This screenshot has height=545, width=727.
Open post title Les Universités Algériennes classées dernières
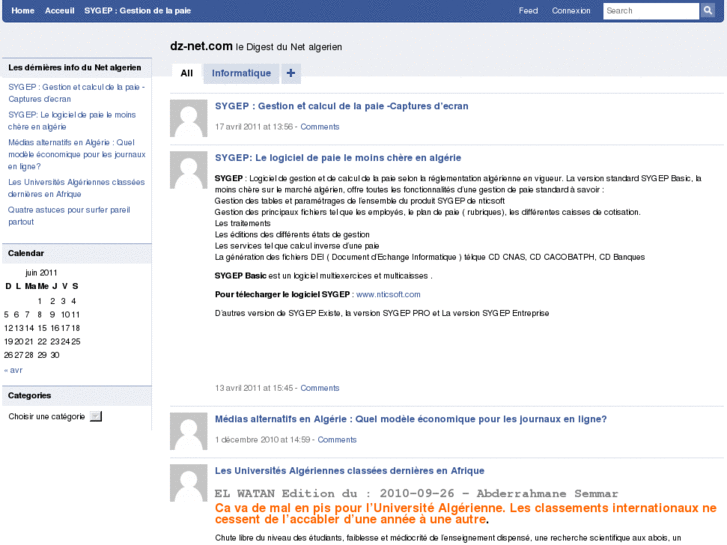pos(349,471)
